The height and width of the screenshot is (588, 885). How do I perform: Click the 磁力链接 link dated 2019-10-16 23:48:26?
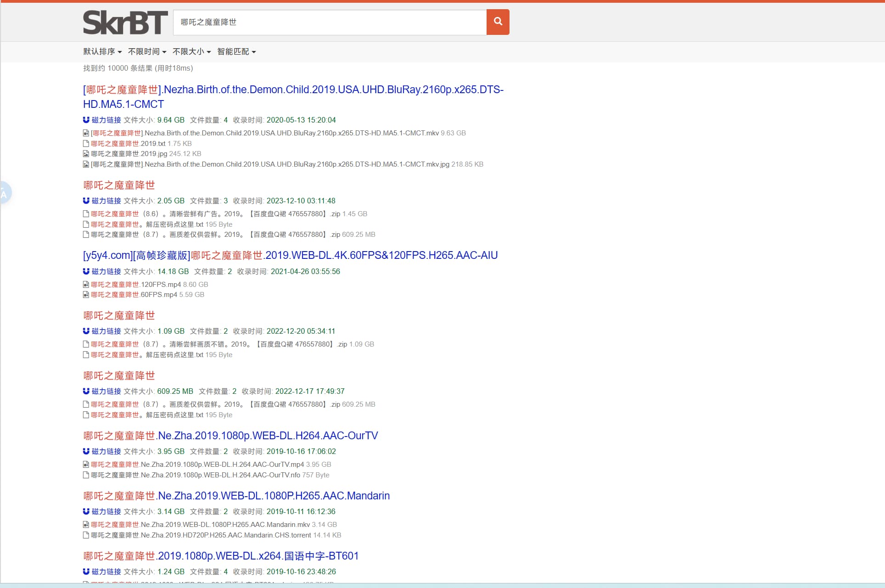[x=106, y=571]
